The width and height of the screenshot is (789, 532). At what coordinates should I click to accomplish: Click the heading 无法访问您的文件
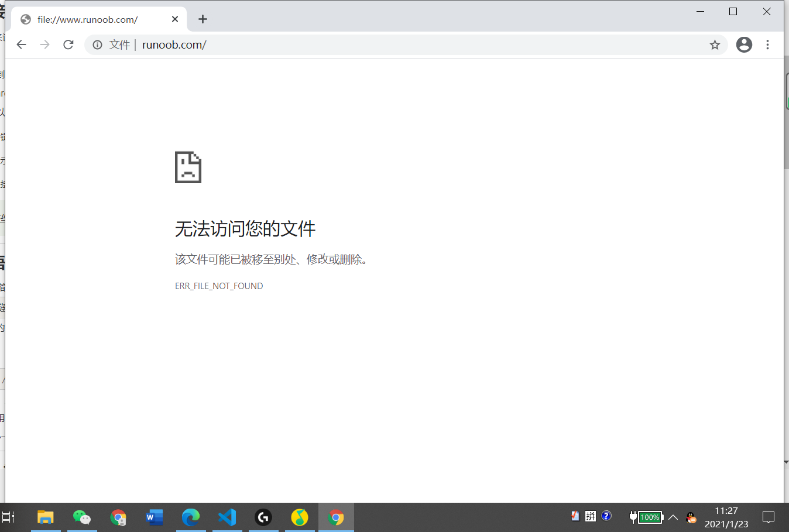click(245, 229)
